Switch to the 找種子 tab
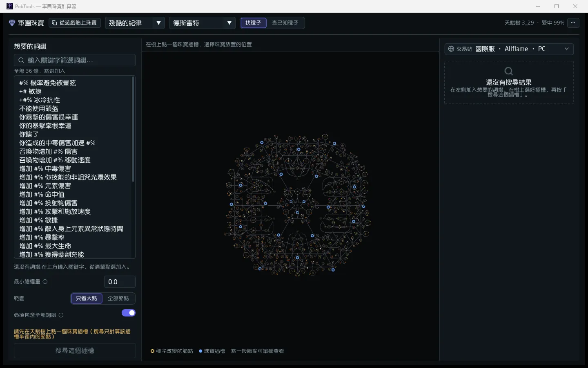Screen dimensions: 588x368 254,23
